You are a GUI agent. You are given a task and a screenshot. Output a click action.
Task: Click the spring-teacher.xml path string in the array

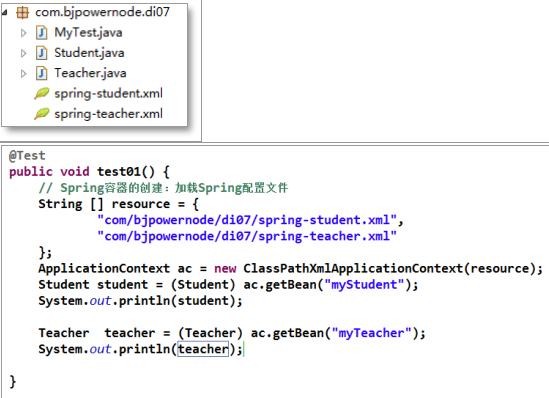[x=247, y=236]
